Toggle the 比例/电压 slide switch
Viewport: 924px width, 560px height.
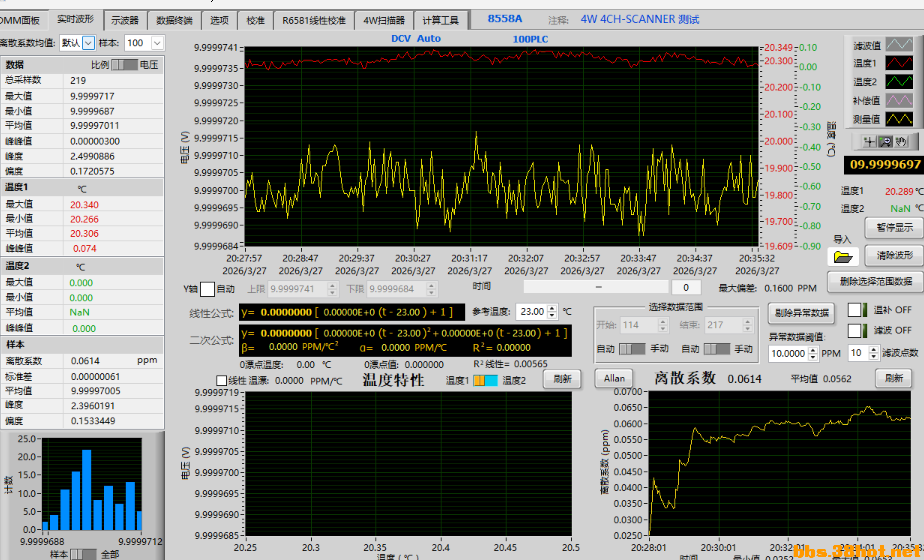[124, 65]
